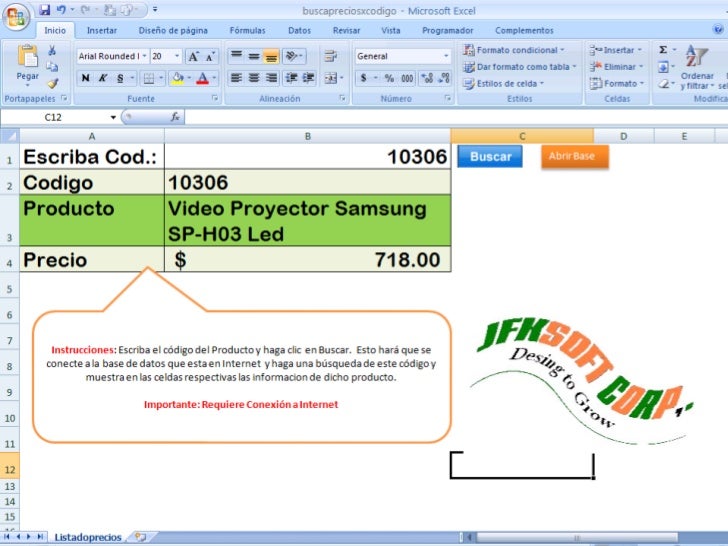The height and width of the screenshot is (546, 728).
Task: Apply accounting currency $ format
Action: coord(364,78)
